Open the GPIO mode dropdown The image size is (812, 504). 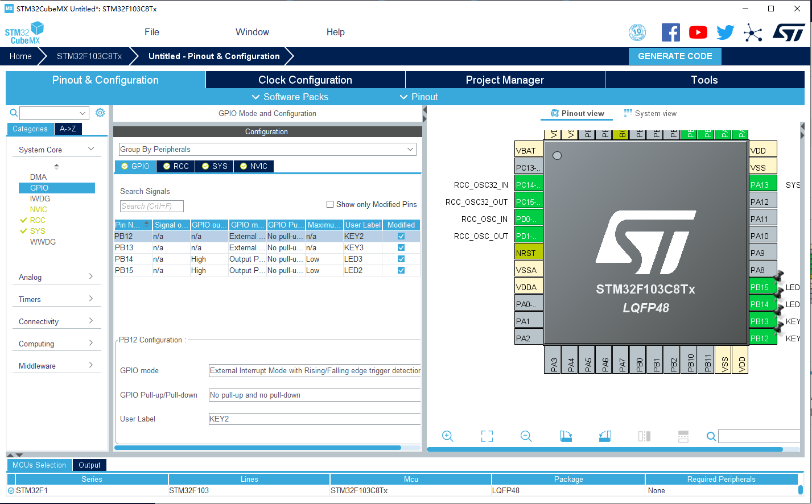coord(315,370)
